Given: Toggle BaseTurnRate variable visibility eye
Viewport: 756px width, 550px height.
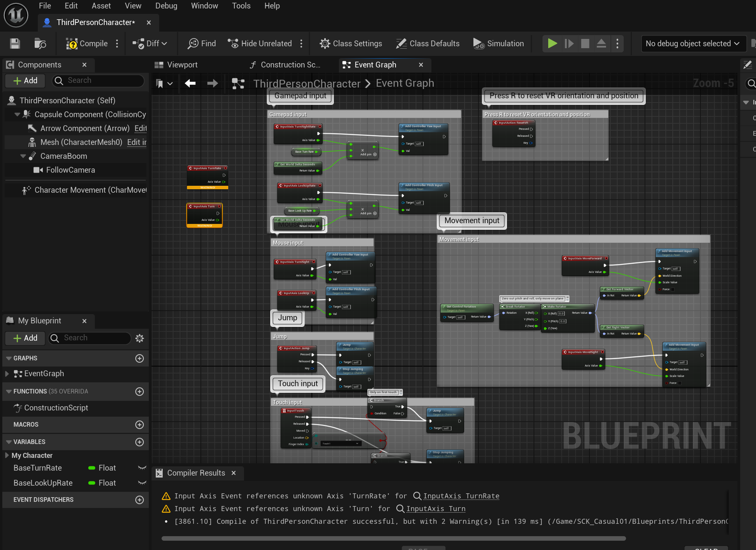Looking at the screenshot, I should (142, 468).
